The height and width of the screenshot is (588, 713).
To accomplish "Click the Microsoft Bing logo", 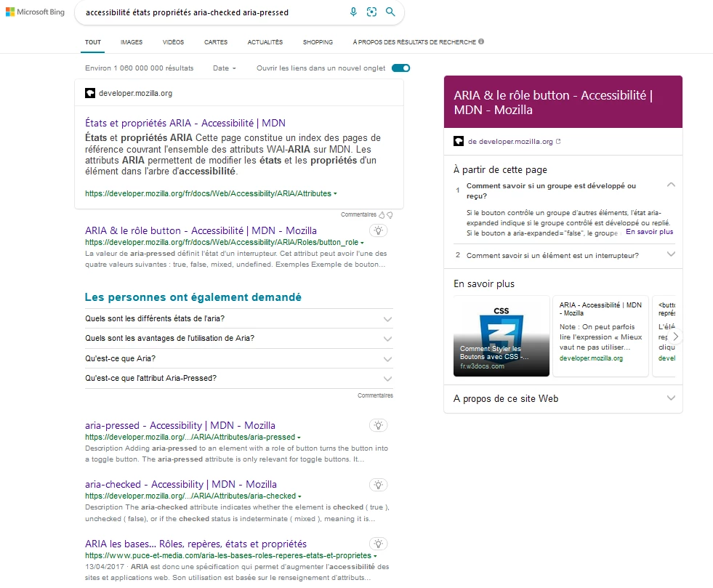I will (35, 12).
